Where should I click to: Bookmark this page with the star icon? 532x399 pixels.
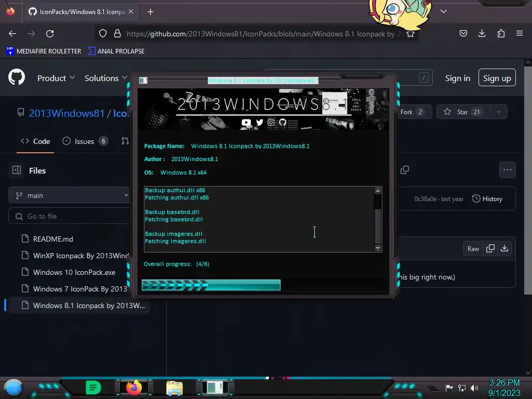[410, 34]
